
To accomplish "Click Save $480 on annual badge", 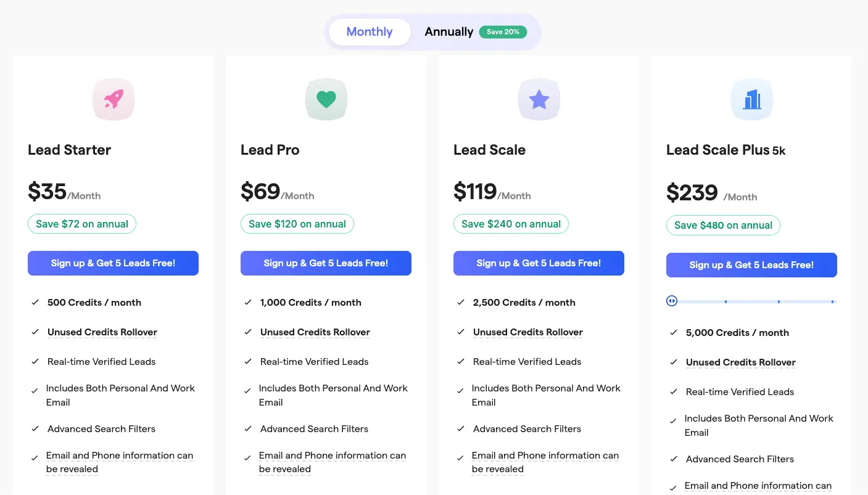I will [x=723, y=226].
